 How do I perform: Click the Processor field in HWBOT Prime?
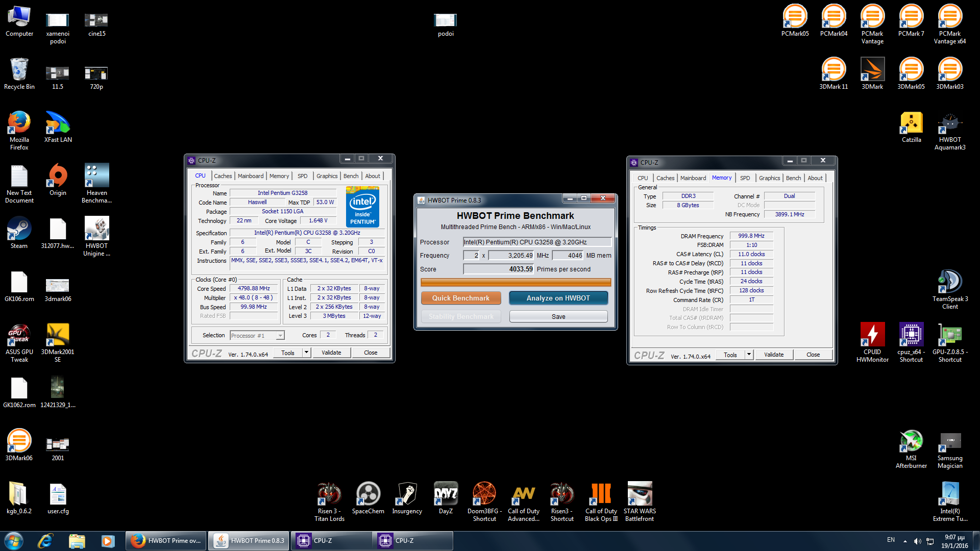(x=537, y=242)
